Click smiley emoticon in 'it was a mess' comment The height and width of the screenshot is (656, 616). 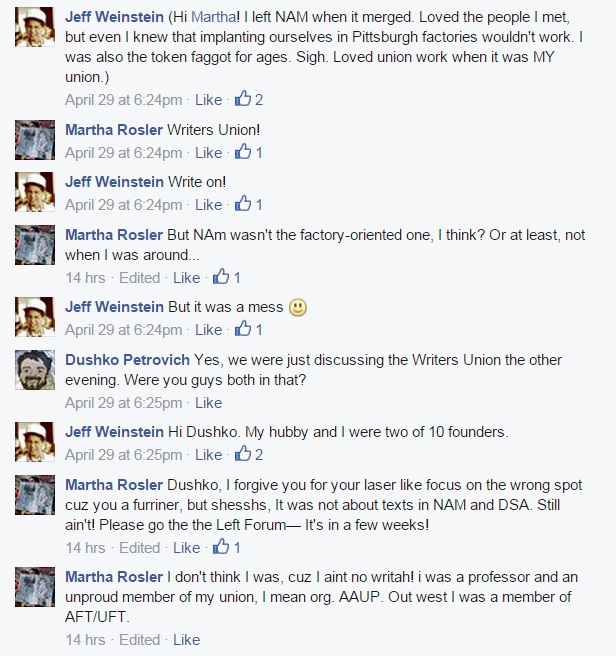[x=297, y=308]
